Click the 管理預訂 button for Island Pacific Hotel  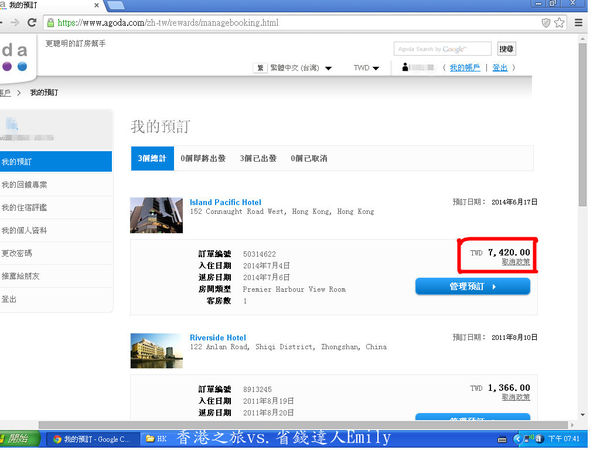coord(472,286)
